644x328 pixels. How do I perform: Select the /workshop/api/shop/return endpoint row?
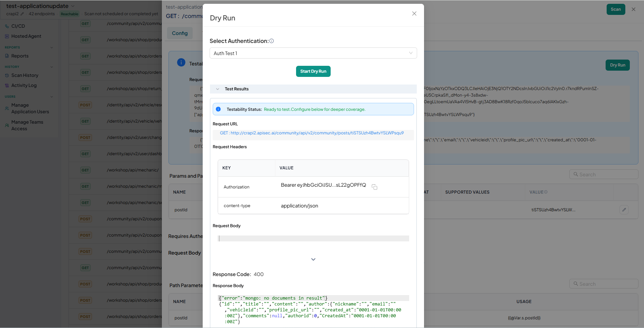point(116,89)
